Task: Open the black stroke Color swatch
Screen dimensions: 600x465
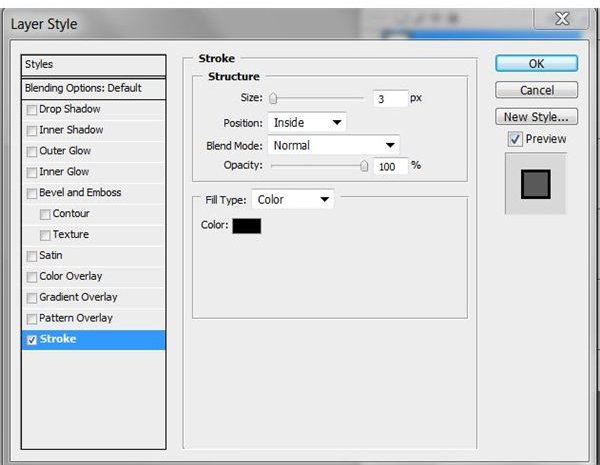Action: pyautogui.click(x=247, y=226)
